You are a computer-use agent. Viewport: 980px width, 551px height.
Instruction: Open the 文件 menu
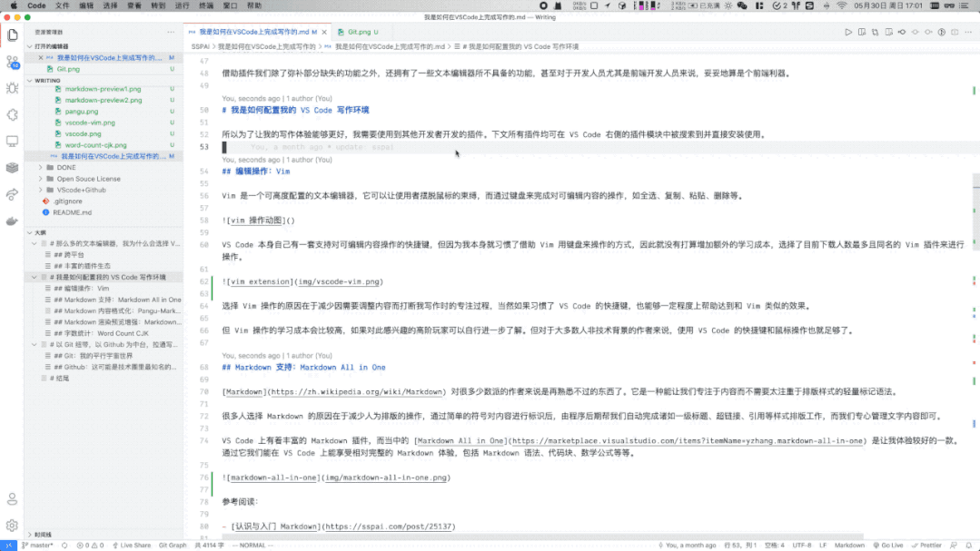pos(63,5)
